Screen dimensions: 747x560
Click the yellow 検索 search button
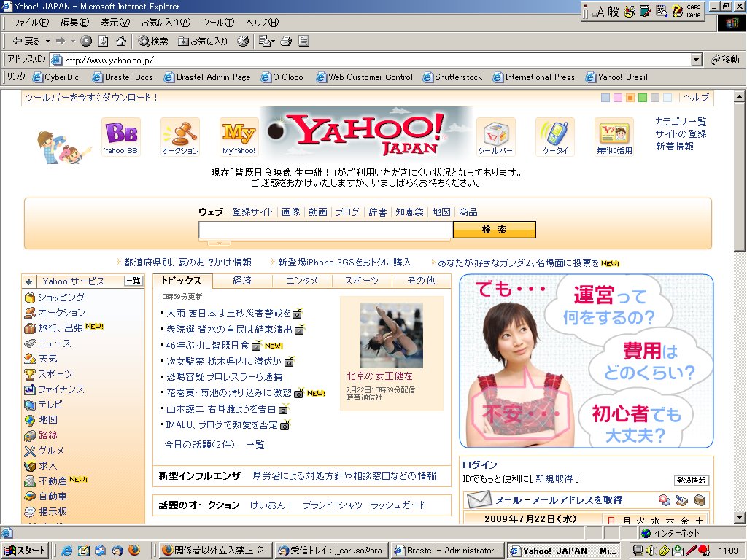[x=494, y=230]
